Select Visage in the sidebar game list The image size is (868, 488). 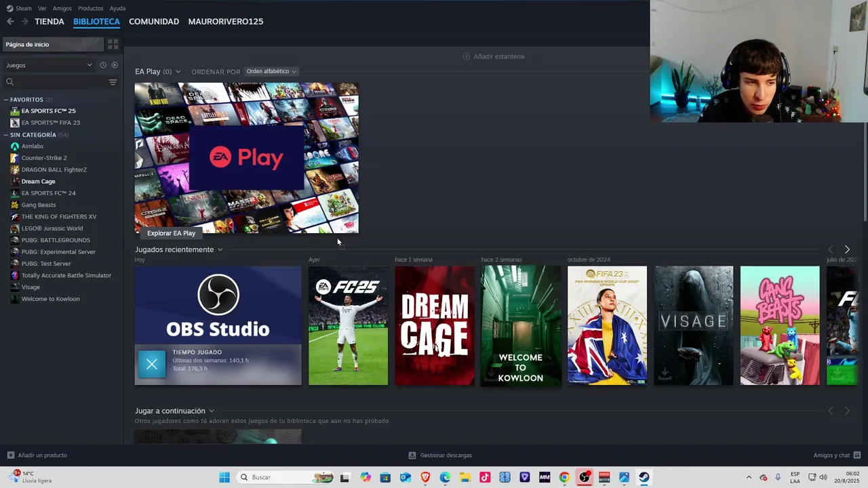(31, 287)
